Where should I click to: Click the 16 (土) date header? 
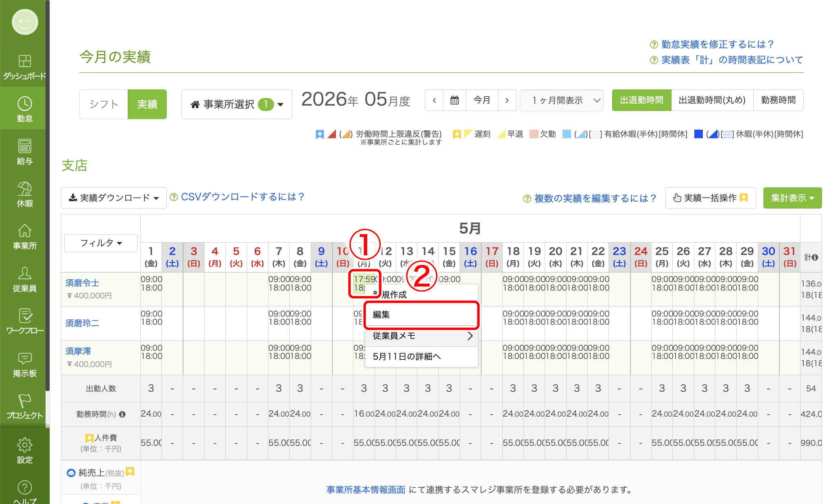tap(470, 256)
